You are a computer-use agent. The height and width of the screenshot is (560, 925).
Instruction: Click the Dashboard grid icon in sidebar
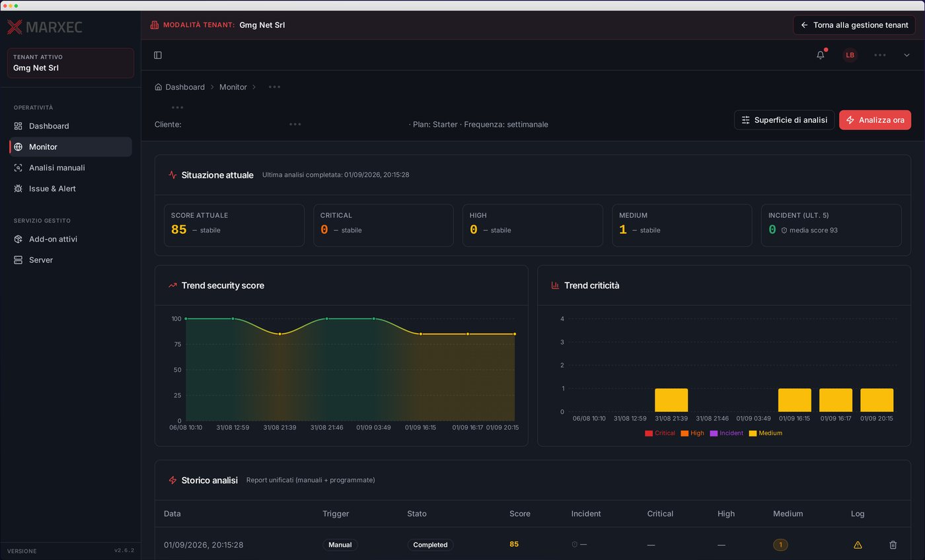point(18,126)
